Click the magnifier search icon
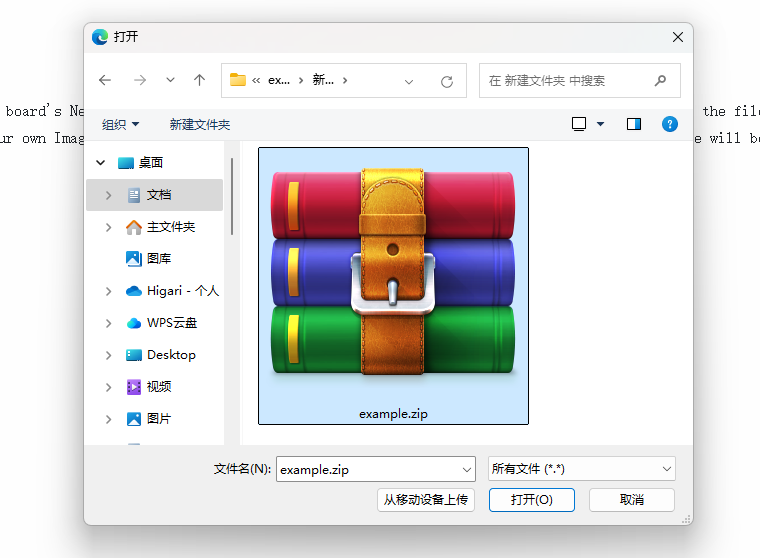 coord(660,80)
